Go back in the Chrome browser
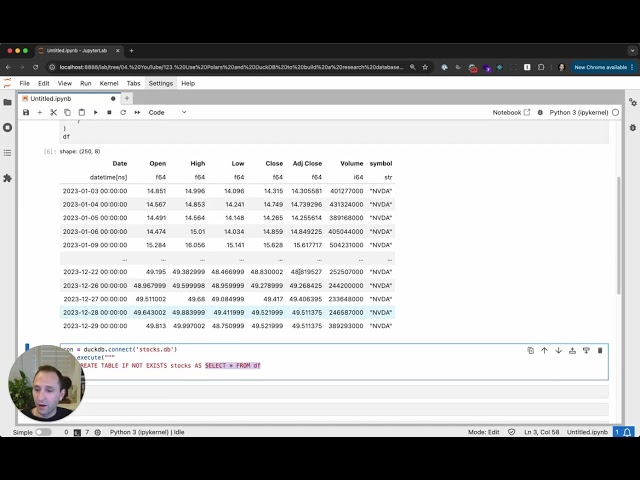The image size is (640, 480). (x=8, y=67)
